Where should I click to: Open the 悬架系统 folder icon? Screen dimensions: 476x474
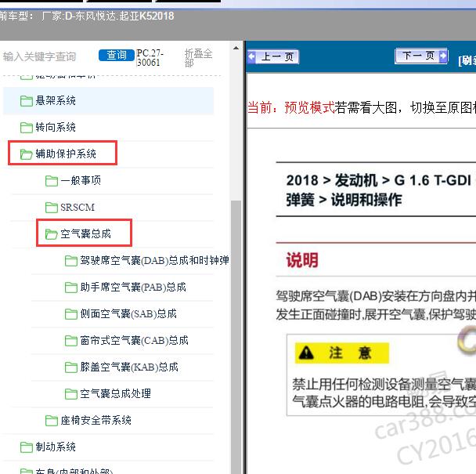(x=26, y=101)
